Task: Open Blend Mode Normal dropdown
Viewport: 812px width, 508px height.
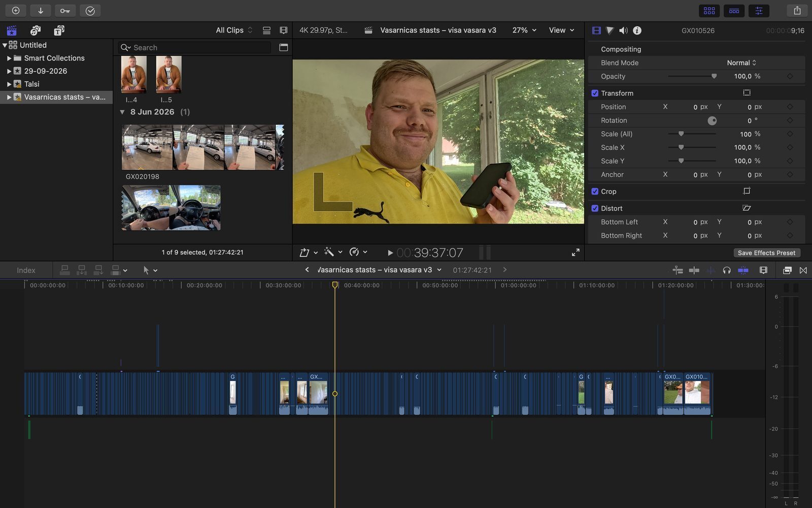Action: pyautogui.click(x=741, y=63)
